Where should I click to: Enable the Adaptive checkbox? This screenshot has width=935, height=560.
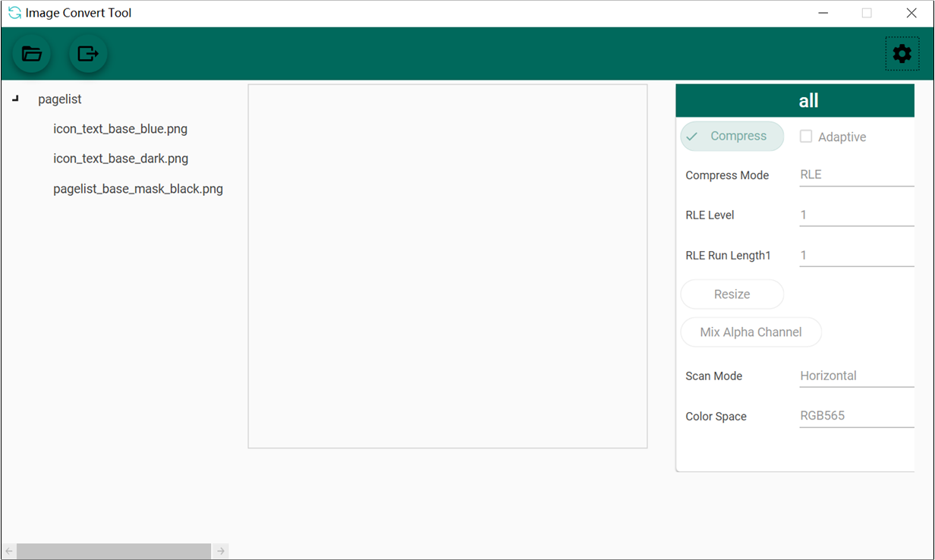tap(806, 137)
